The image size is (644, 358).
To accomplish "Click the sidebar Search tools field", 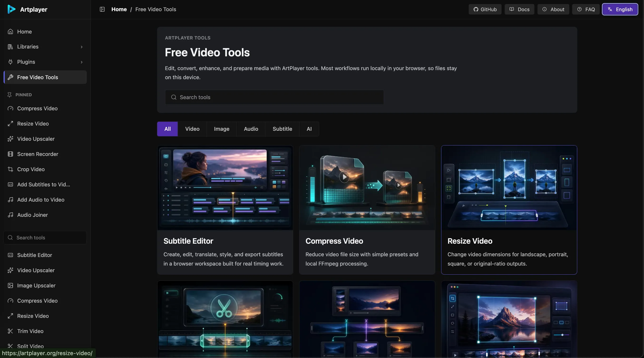I will coord(45,237).
